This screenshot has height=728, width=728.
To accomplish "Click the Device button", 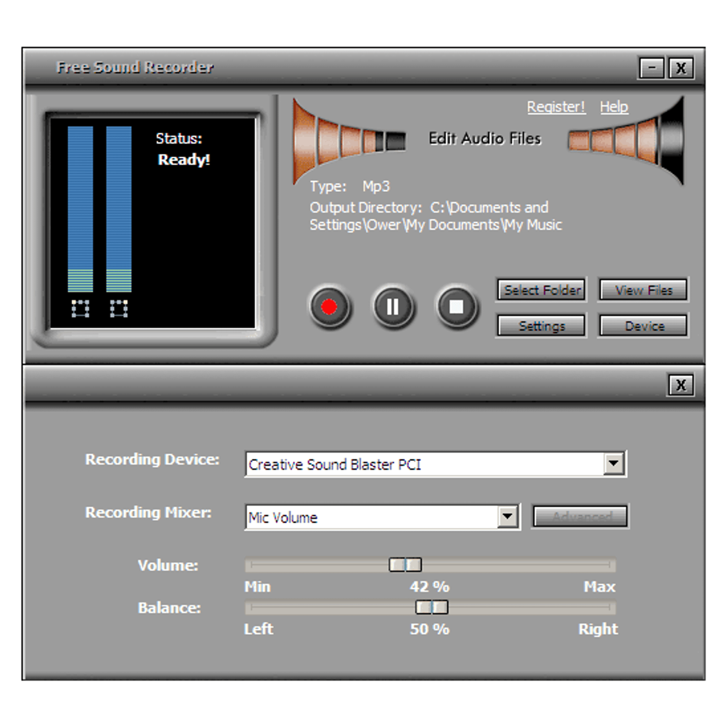I will (643, 326).
